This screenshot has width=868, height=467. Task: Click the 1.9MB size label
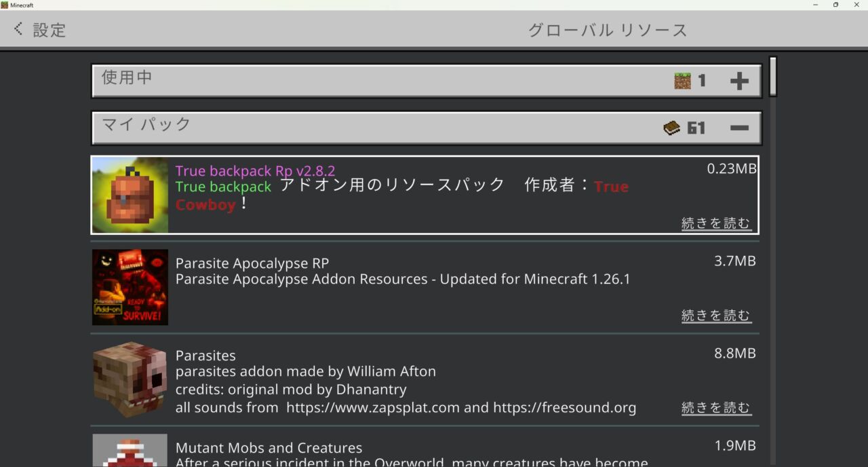click(735, 446)
